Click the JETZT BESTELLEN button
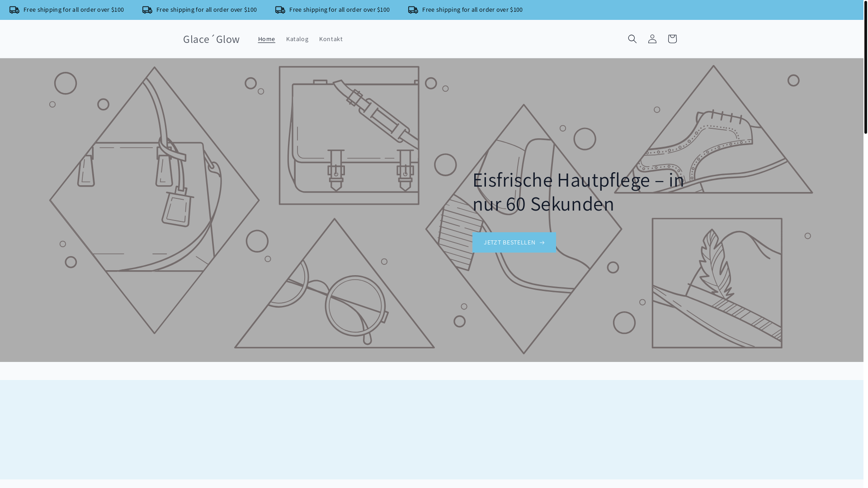Viewport: 868px width, 488px height. pos(514,243)
